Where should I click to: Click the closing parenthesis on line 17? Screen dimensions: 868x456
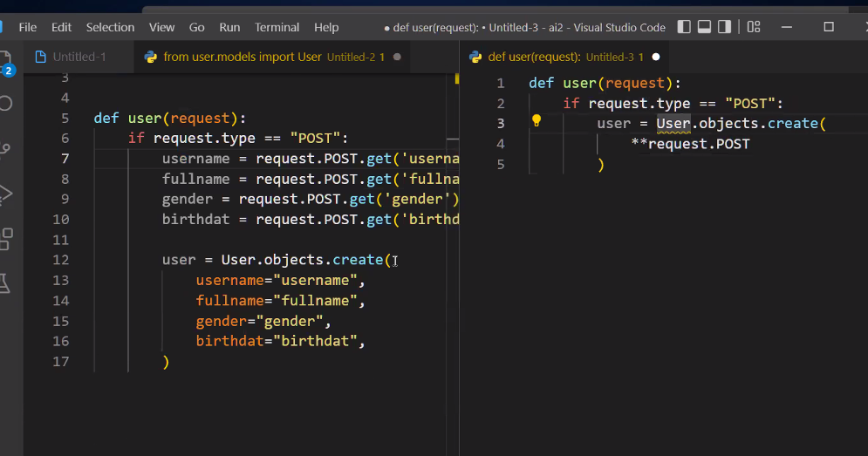[166, 362]
